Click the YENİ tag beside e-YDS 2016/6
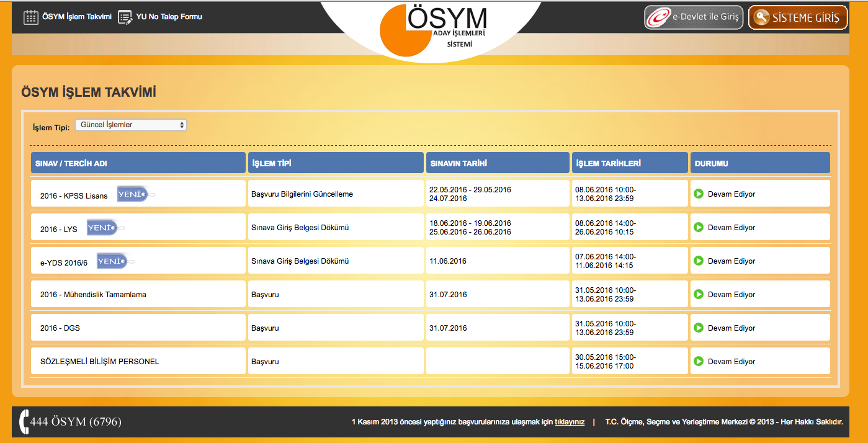Screen dimensions: 868x443 (x=112, y=261)
